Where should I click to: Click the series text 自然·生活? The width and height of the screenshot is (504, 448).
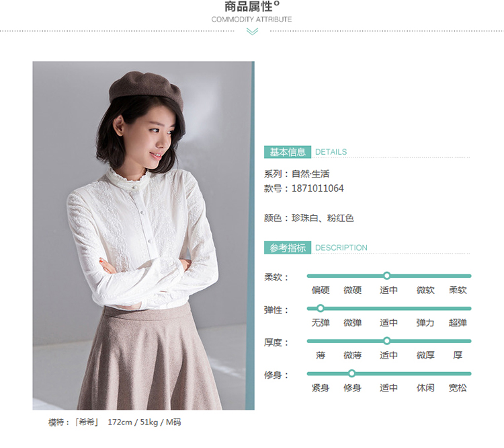[x=310, y=174]
